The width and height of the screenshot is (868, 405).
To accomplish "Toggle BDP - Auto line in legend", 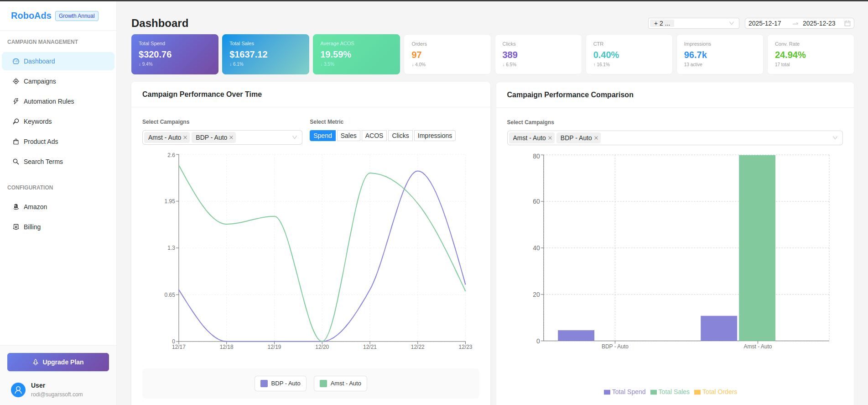I will (281, 384).
